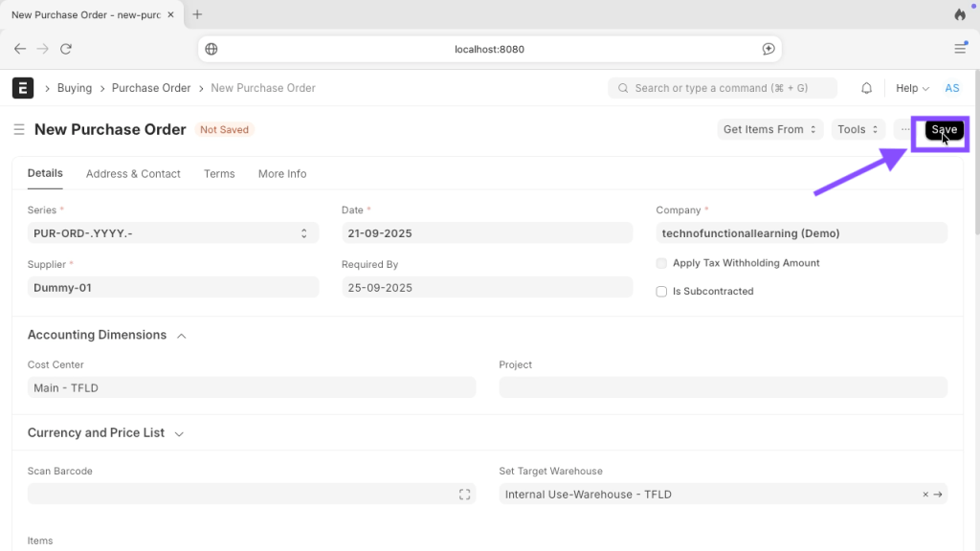Toggle the sidebar hamburger icon

coord(19,129)
